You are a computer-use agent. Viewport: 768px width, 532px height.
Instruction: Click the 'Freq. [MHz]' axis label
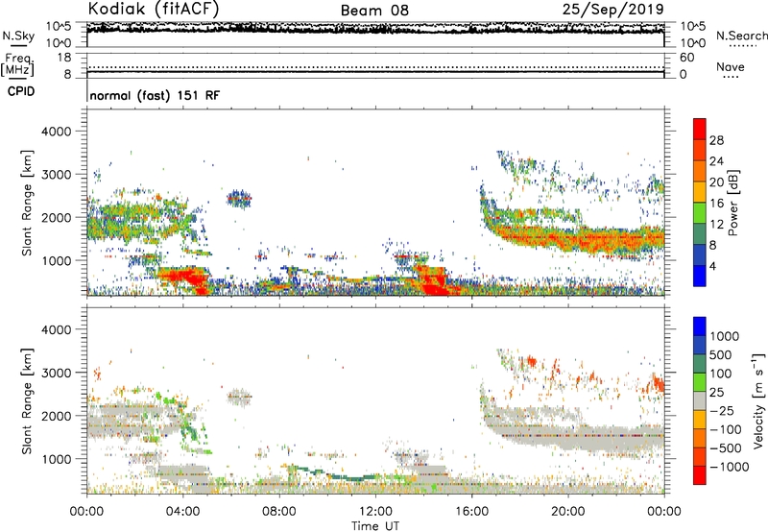pos(17,65)
